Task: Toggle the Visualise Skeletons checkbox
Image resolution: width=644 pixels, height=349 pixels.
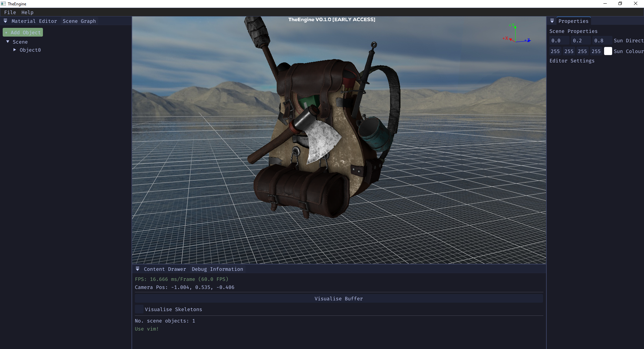Action: click(139, 309)
